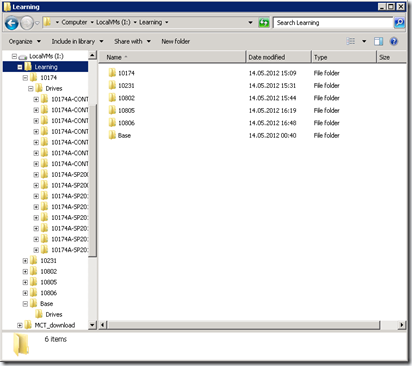Click tree scrollbar up arrow

[x=93, y=55]
